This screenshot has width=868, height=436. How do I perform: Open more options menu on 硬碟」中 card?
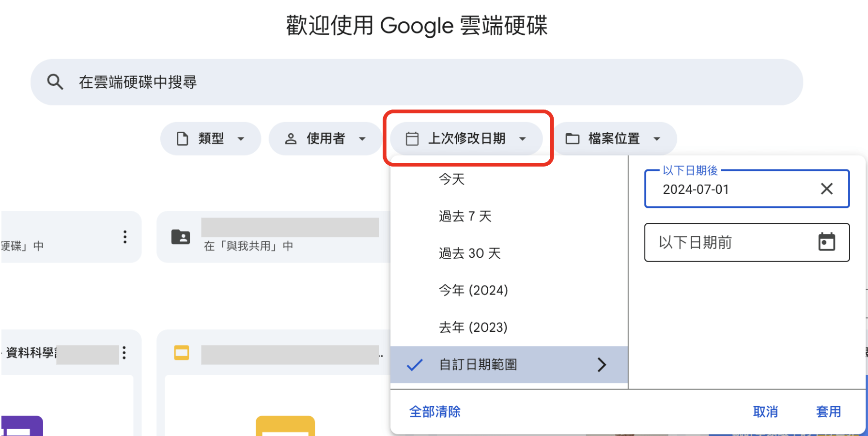pyautogui.click(x=125, y=237)
